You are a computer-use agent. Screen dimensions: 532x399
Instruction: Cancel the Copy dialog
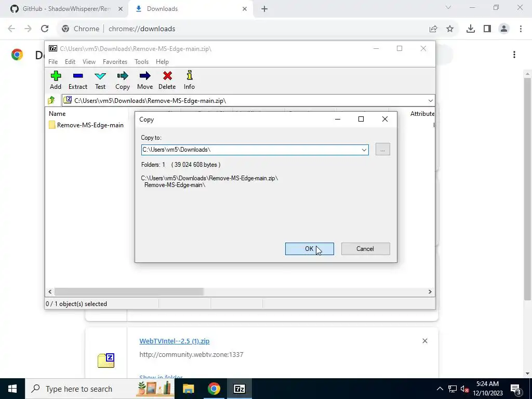365,249
